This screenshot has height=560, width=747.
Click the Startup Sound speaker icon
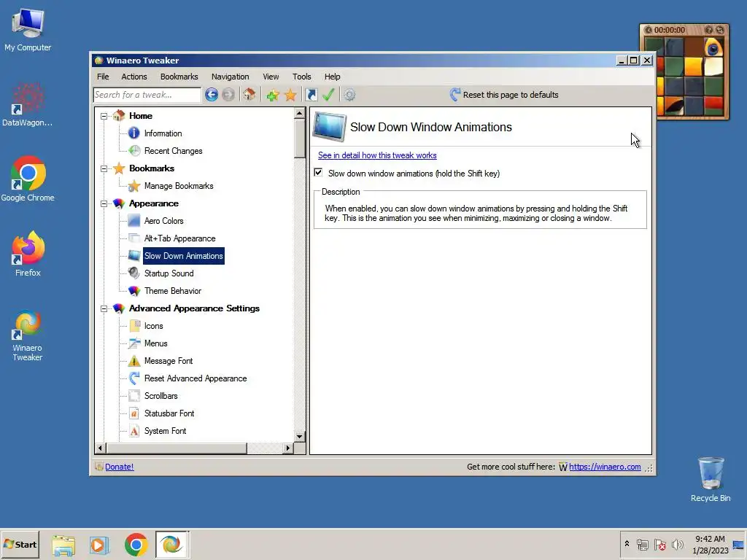click(134, 273)
